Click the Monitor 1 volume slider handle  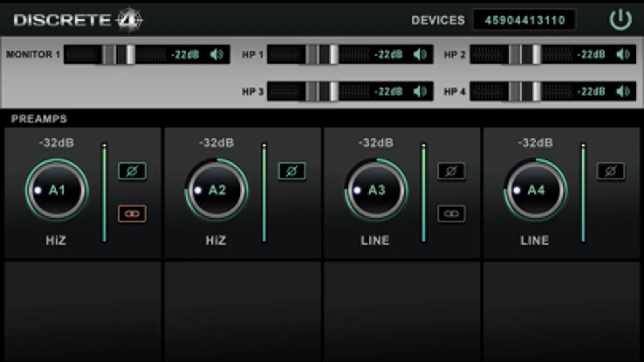coord(118,54)
